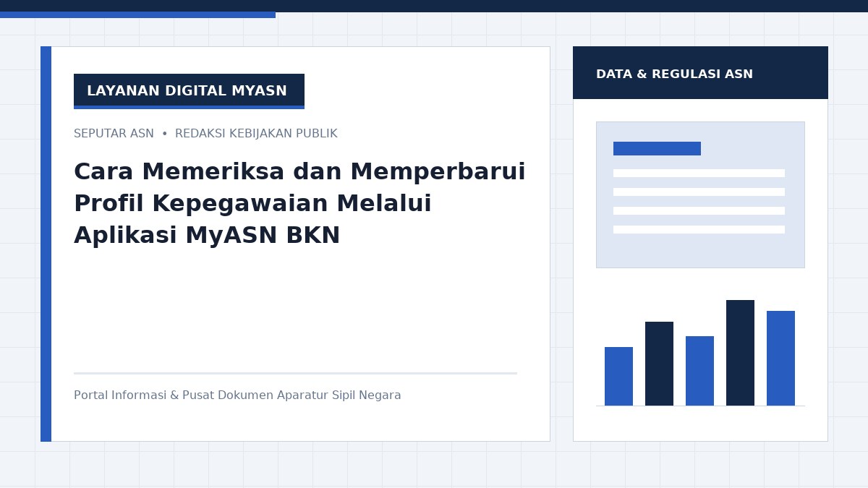The width and height of the screenshot is (868, 488).
Task: Click the Portal Informasi & Pusat Dokumen footer text
Action: point(237,395)
